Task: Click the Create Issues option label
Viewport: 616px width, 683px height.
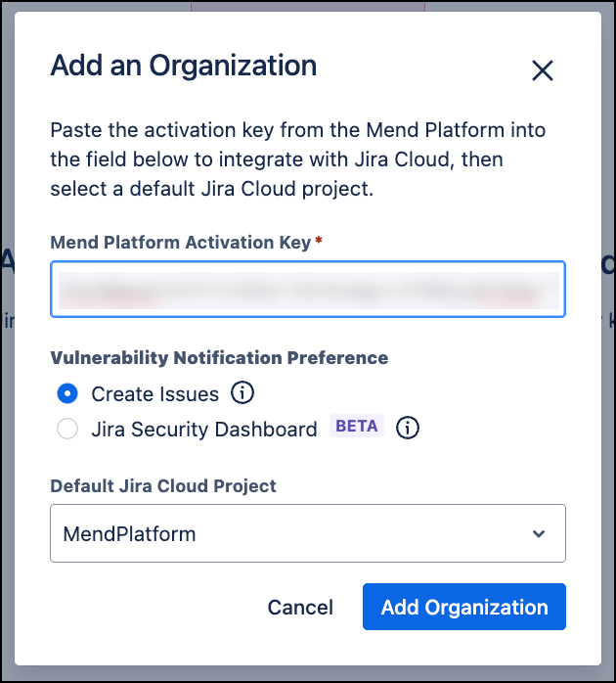Action: [x=154, y=394]
